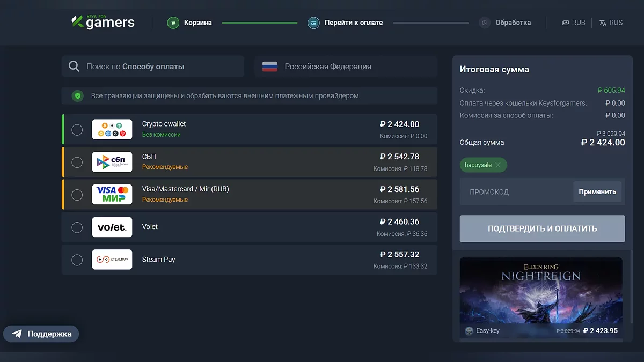Image resolution: width=644 pixels, height=362 pixels.
Task: Focus the Промокод input field
Action: [x=515, y=191]
